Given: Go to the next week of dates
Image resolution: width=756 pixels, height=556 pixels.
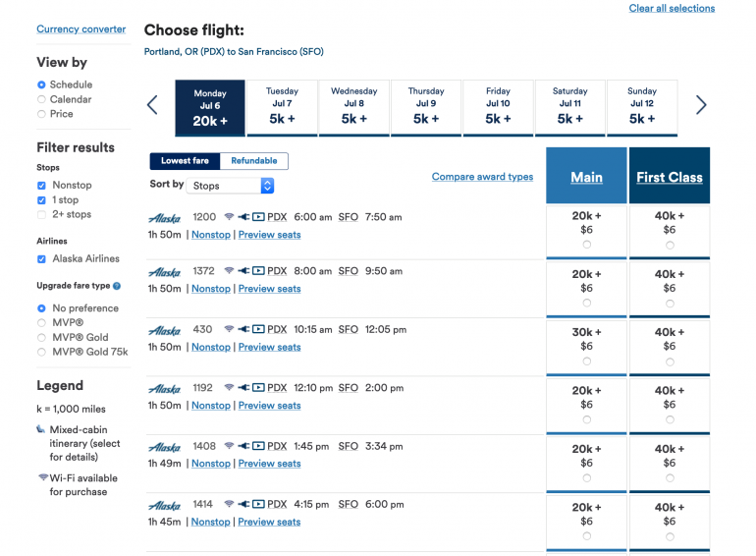Looking at the screenshot, I should [x=701, y=105].
